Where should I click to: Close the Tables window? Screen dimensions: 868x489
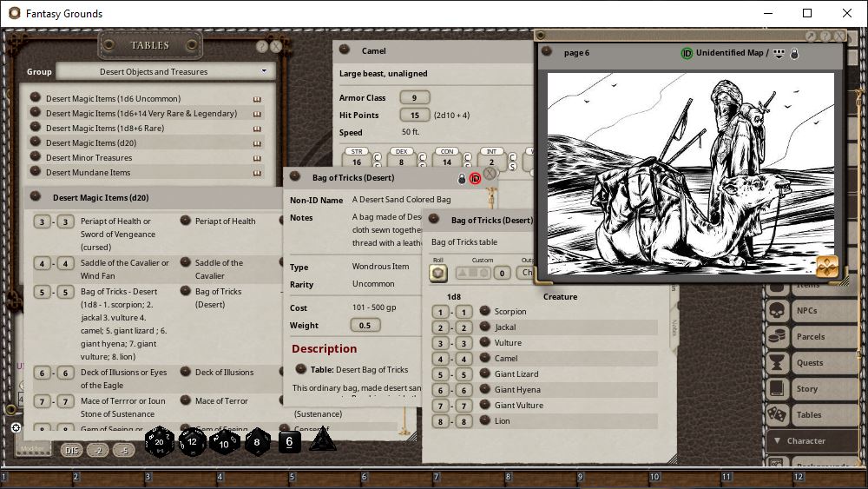point(276,47)
